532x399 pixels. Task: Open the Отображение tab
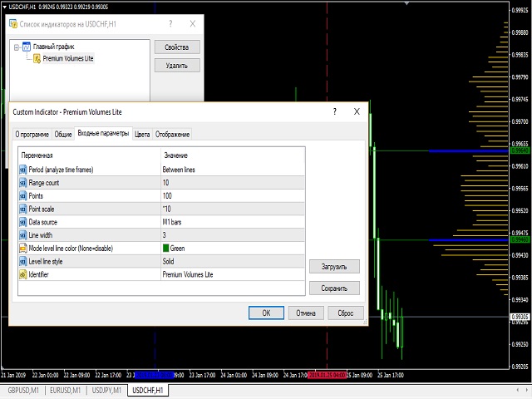click(x=172, y=135)
